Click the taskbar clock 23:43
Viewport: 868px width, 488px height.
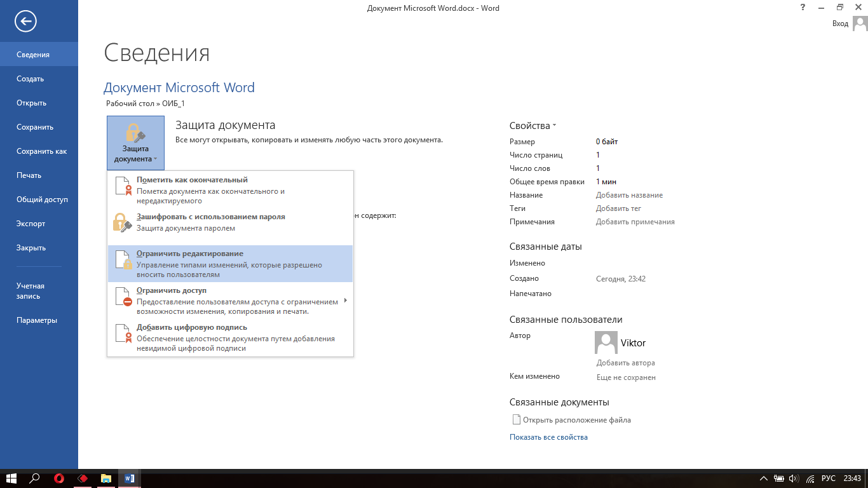(853, 478)
